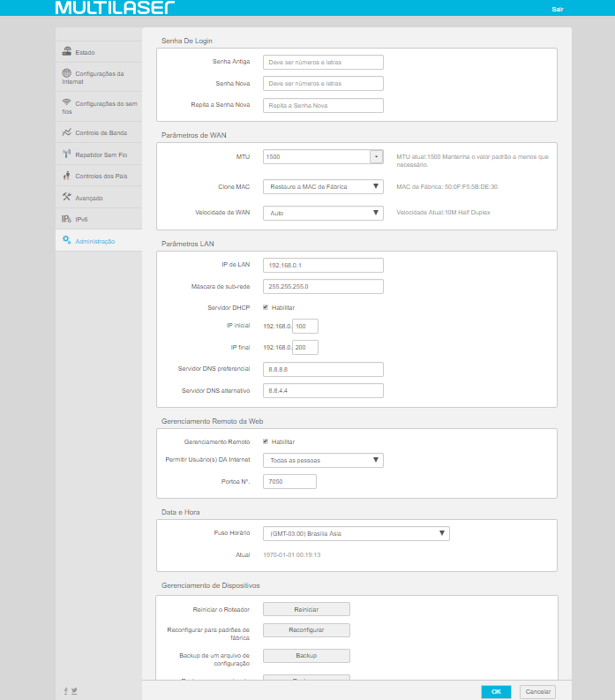Open the Twitter link icon
The height and width of the screenshot is (700, 615).
coord(74,690)
